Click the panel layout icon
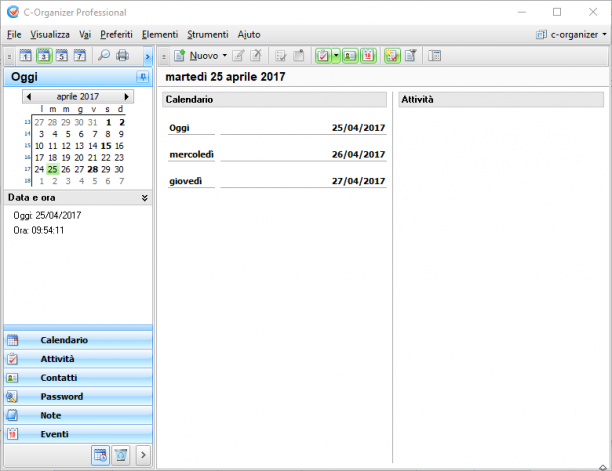 (x=434, y=56)
